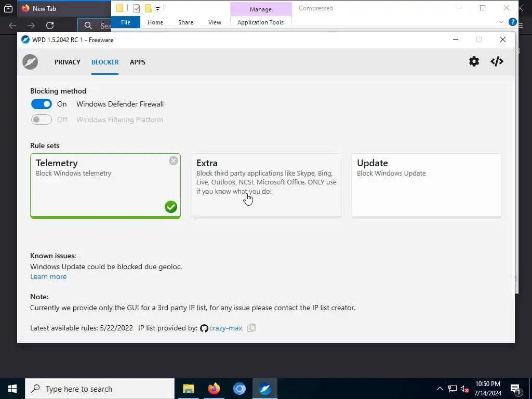Image resolution: width=532 pixels, height=399 pixels.
Task: Close the WPD window
Action: pyautogui.click(x=503, y=39)
